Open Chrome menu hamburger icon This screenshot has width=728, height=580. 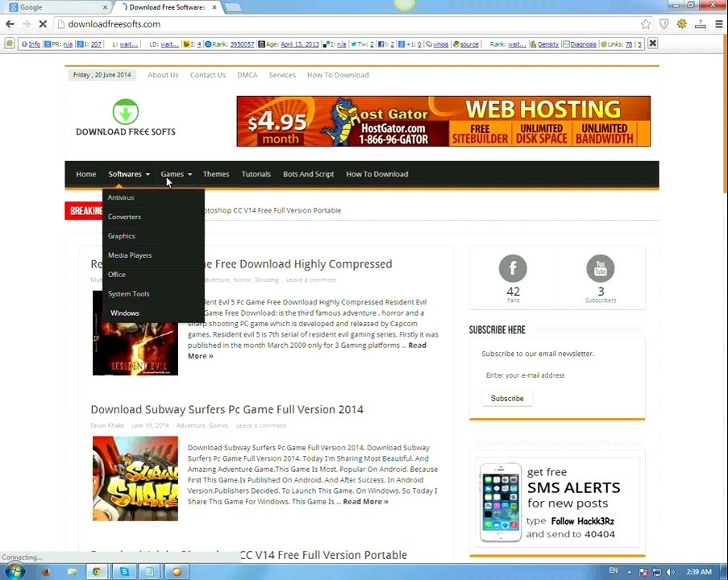[x=718, y=24]
